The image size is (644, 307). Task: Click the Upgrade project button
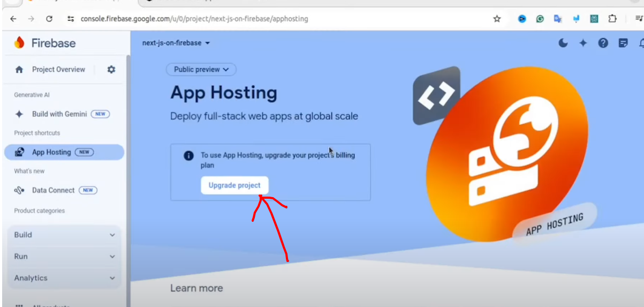coord(234,185)
